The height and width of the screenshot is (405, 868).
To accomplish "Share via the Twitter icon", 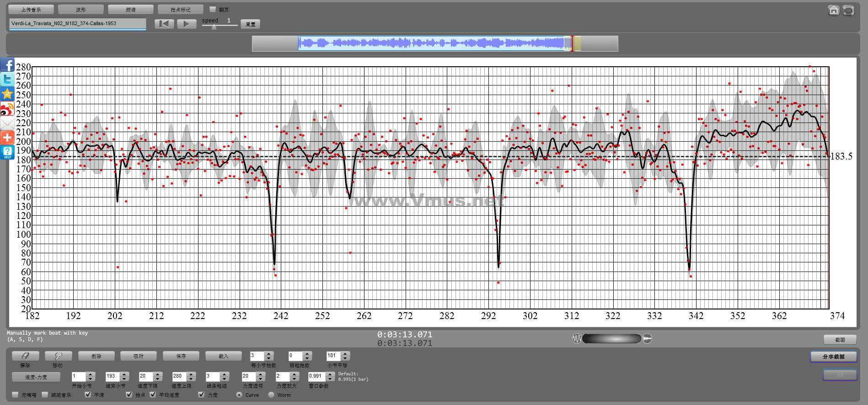I will pos(7,80).
